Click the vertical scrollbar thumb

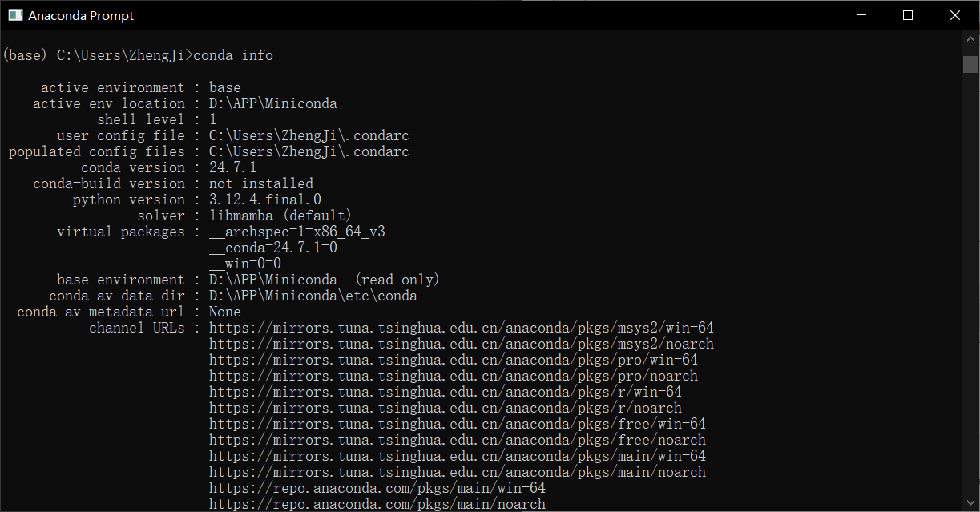[x=971, y=64]
